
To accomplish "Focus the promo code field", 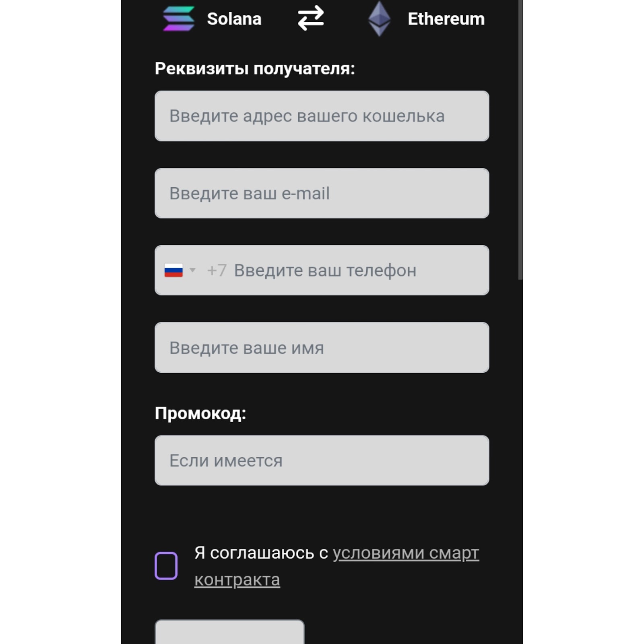I will [322, 460].
